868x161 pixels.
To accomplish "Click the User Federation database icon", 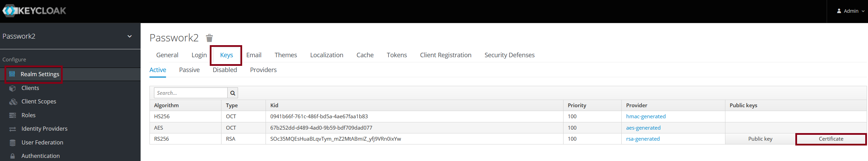I will pyautogui.click(x=12, y=143).
